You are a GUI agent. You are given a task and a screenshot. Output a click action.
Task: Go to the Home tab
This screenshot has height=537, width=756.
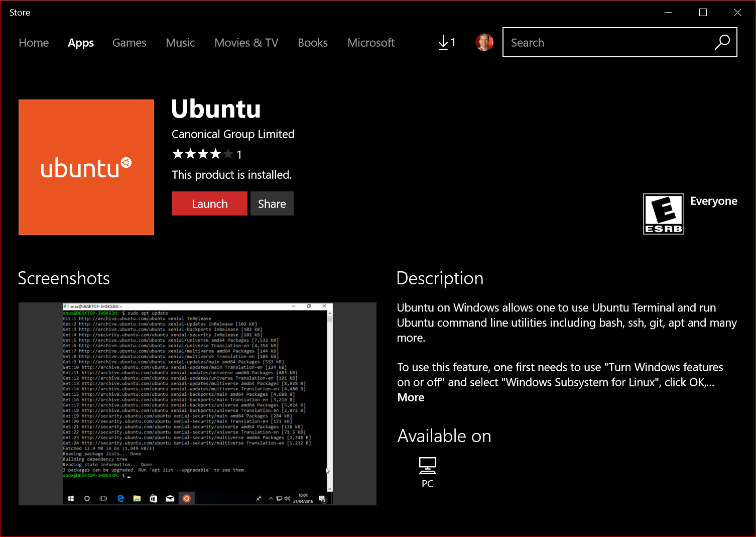pyautogui.click(x=34, y=43)
